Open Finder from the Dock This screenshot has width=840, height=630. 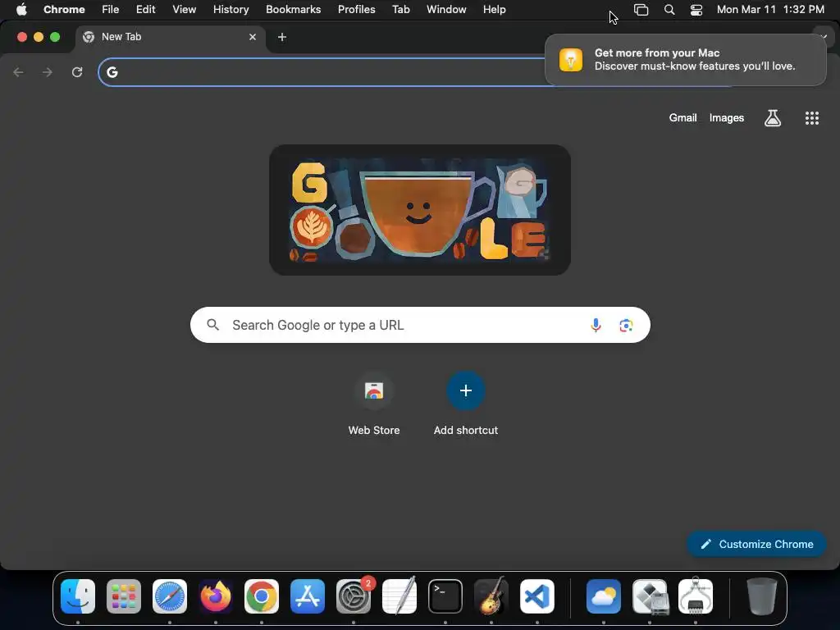click(78, 596)
